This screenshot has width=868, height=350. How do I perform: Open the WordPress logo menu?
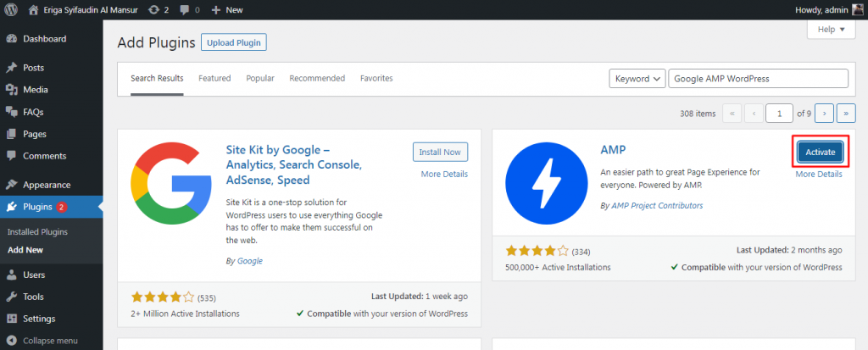click(11, 9)
